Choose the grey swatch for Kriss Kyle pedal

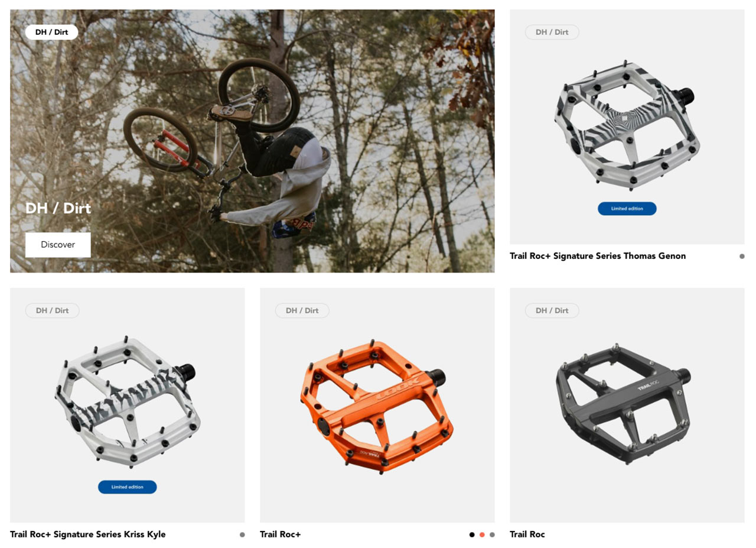pos(242,534)
